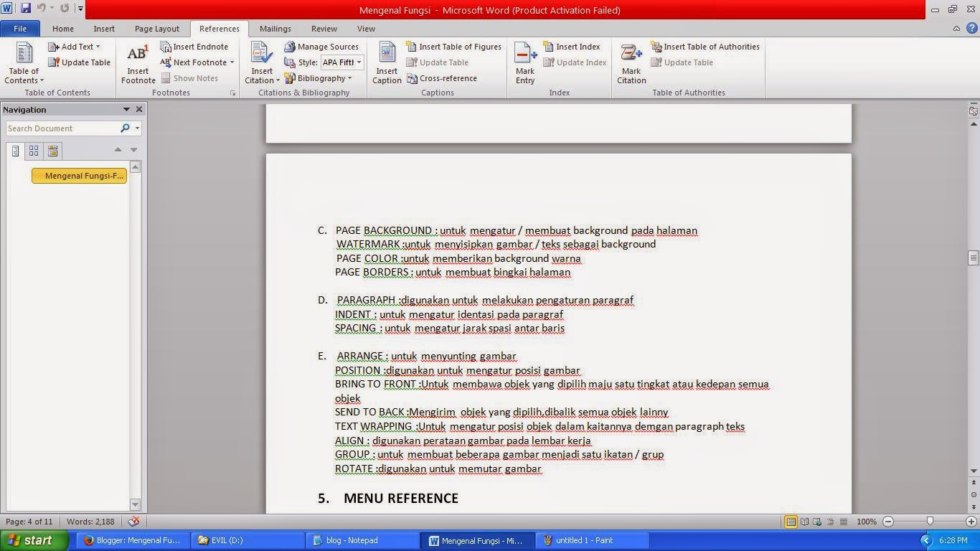Screen dimensions: 980x551
Task: Click the word count indicator
Action: [x=90, y=522]
